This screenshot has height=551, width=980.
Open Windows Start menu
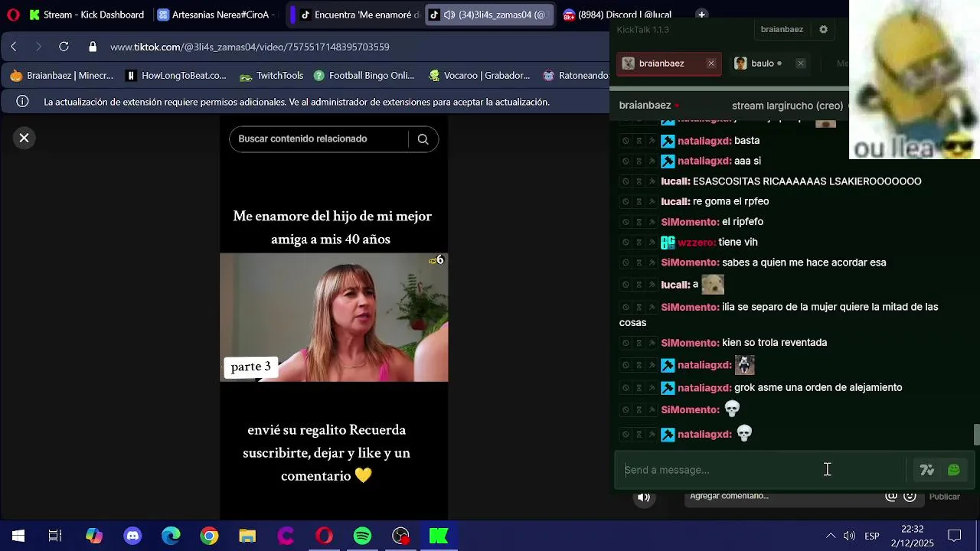click(18, 536)
